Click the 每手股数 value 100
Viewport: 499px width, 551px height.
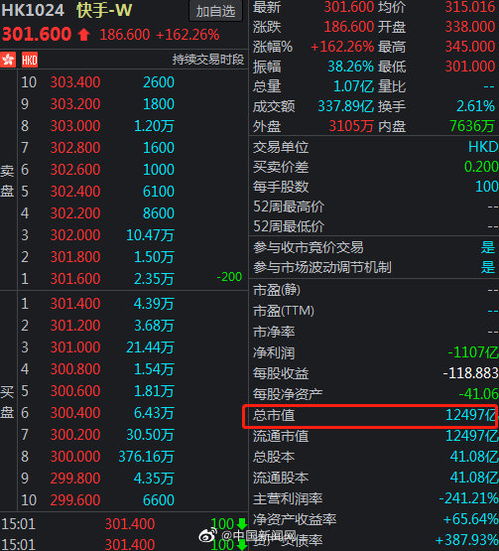click(487, 186)
